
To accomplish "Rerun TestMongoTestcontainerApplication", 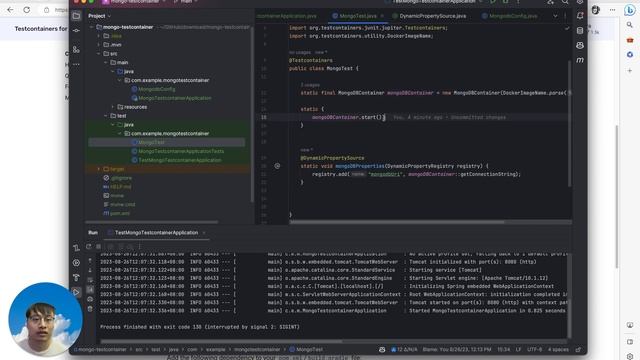I will [89, 247].
